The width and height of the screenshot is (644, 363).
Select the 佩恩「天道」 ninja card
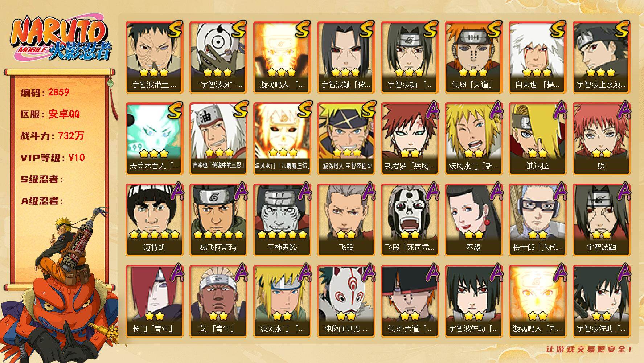point(473,57)
